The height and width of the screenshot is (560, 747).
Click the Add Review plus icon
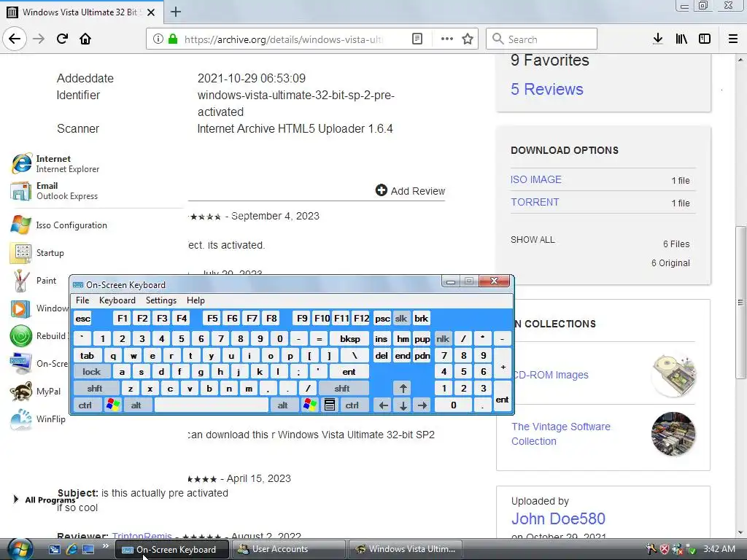(381, 190)
